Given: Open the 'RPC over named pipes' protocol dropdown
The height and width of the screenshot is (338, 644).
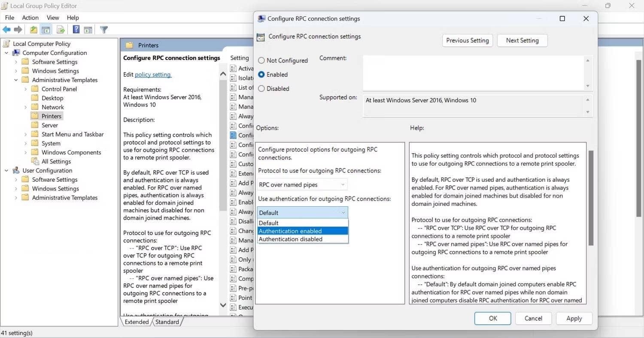Looking at the screenshot, I should coord(302,185).
